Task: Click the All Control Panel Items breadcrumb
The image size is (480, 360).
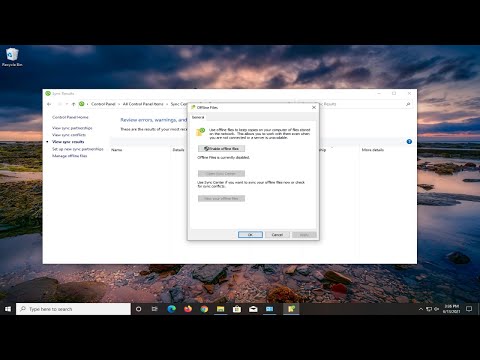Action: point(143,104)
